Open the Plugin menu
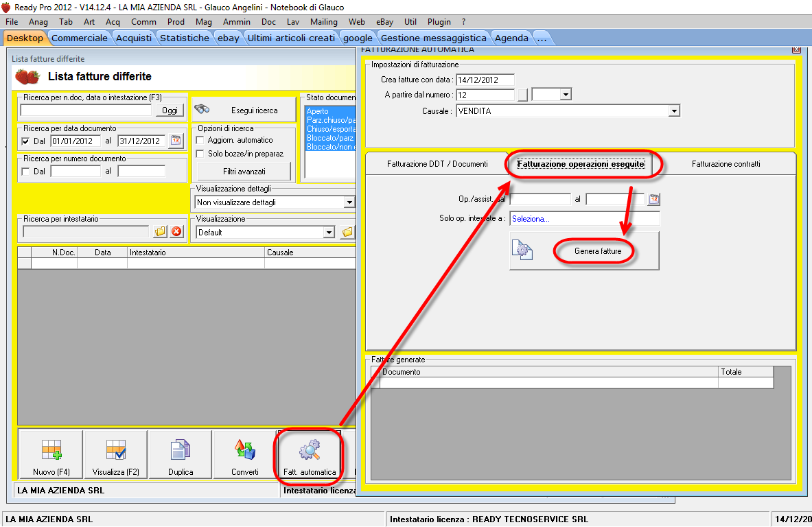The width and height of the screenshot is (812, 527). point(439,22)
